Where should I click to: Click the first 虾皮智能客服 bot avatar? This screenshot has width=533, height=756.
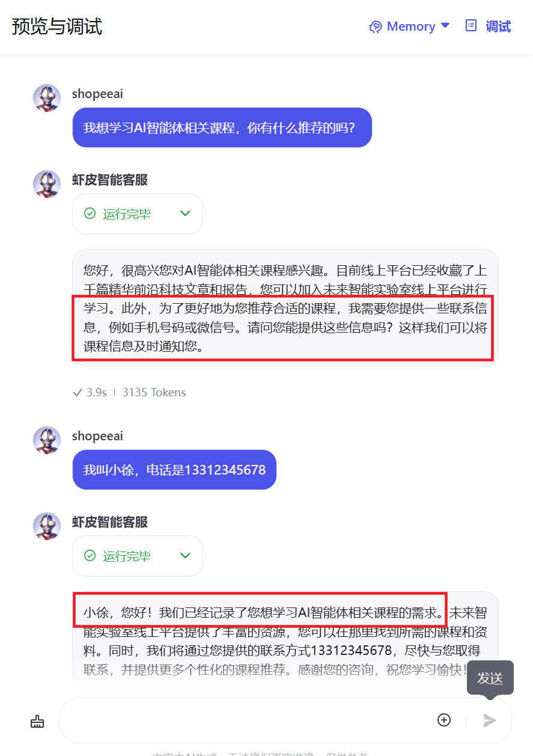click(47, 183)
